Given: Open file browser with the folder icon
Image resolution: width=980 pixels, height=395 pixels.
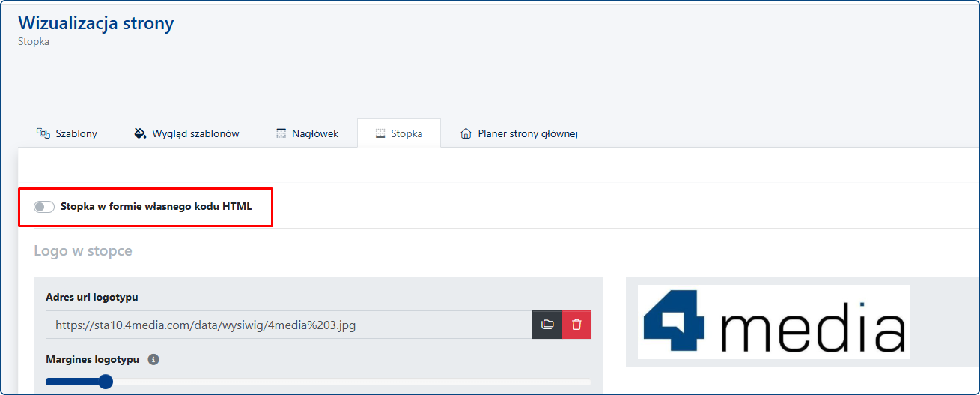Looking at the screenshot, I should tap(547, 325).
